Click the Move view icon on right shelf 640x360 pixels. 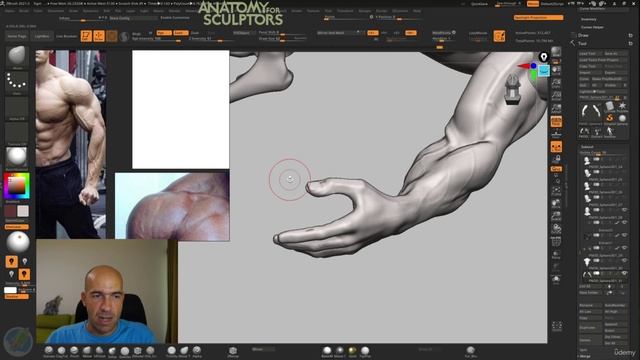(556, 203)
